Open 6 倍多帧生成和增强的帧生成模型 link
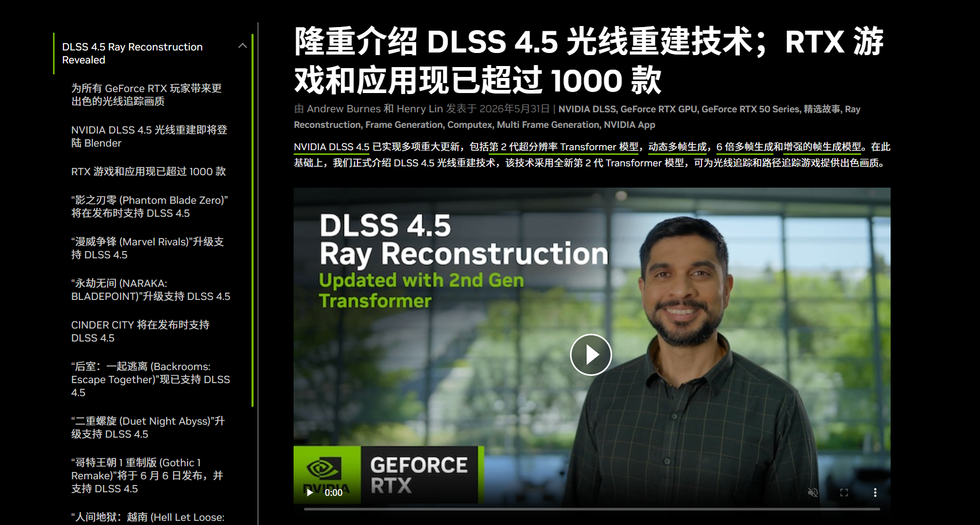The image size is (980, 525). [x=789, y=147]
